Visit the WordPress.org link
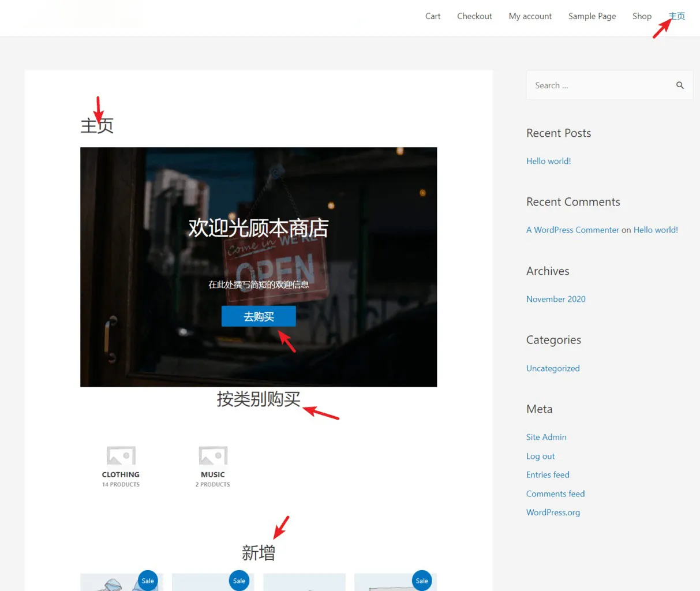The image size is (700, 591). pyautogui.click(x=553, y=513)
